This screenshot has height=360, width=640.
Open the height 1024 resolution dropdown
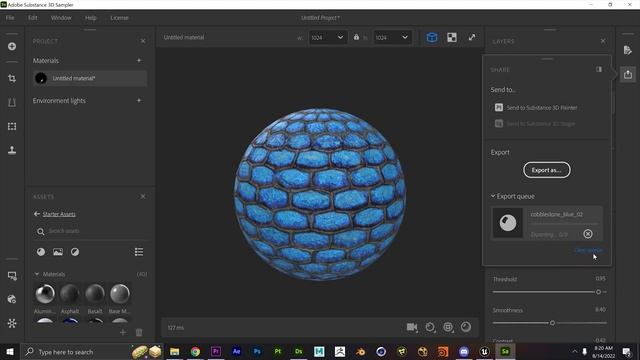392,38
